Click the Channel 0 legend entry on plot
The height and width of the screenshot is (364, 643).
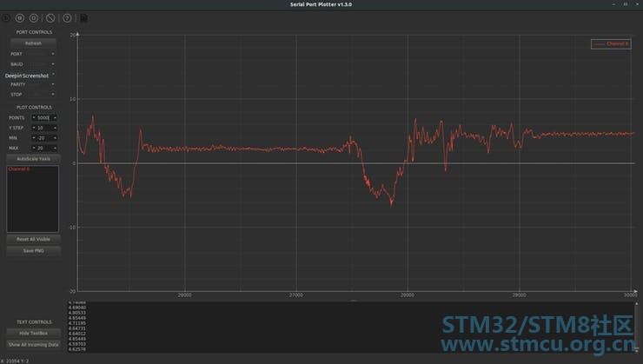pos(611,43)
